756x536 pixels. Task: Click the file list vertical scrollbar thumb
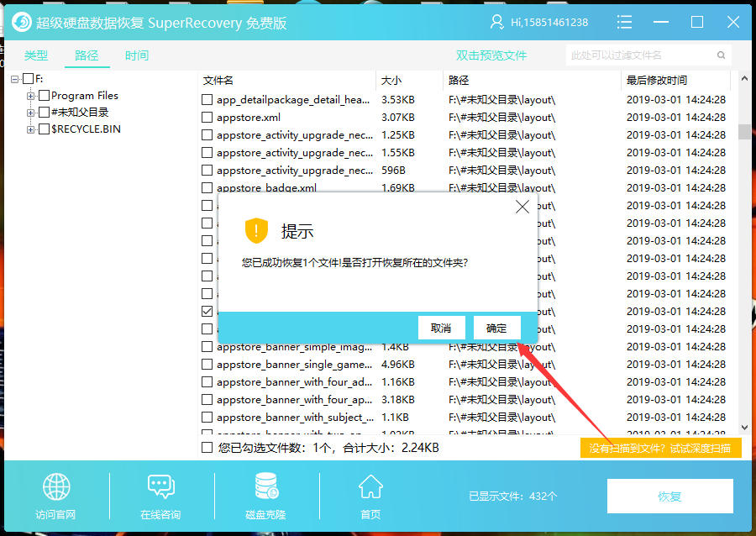pos(744,132)
